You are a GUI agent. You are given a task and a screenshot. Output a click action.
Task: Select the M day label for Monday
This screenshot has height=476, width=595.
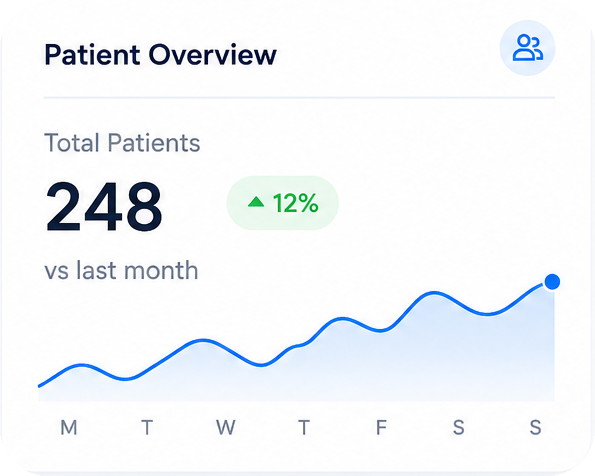(x=69, y=427)
